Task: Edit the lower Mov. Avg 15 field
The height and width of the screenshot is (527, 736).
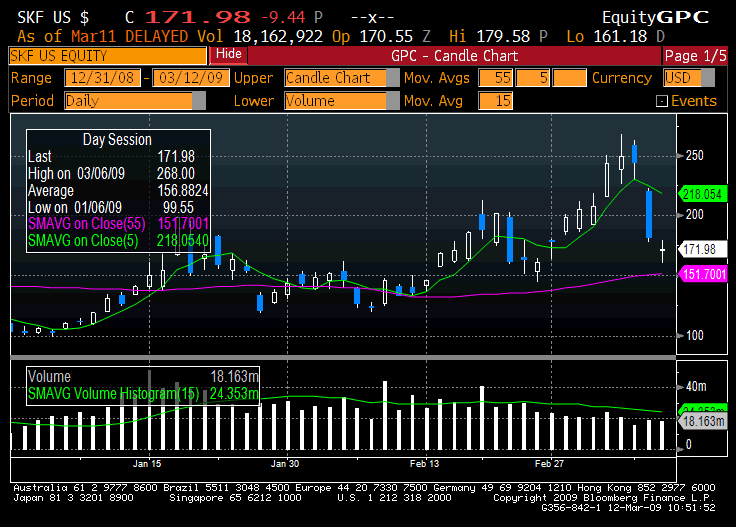Action: 496,101
